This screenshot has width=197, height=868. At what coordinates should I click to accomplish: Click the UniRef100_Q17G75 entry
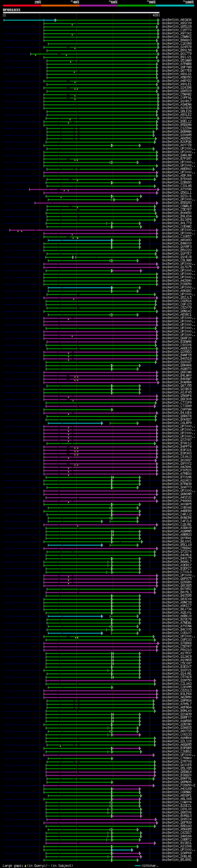(x=177, y=267)
